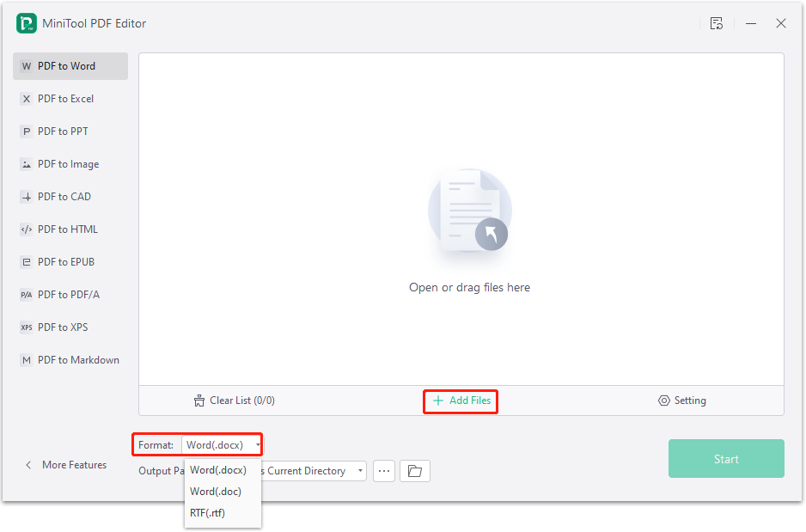Select RTF(.rtf) as the output format
The image size is (806, 532).
pyautogui.click(x=206, y=512)
